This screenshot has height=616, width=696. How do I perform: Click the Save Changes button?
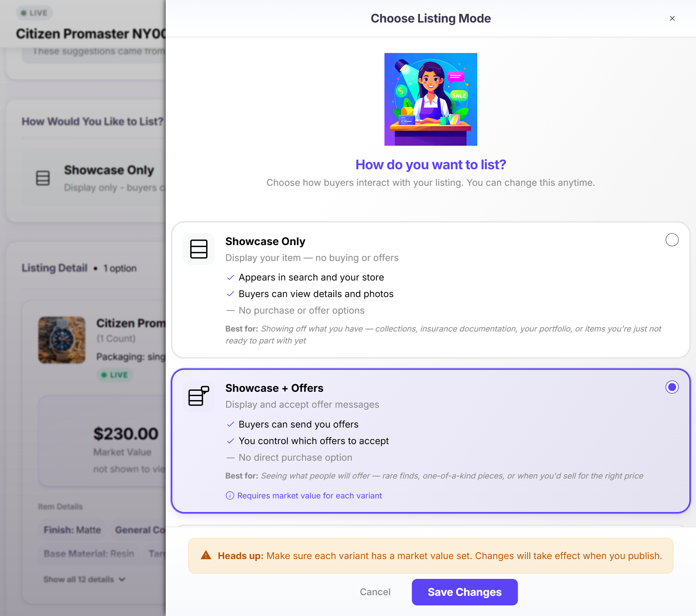click(x=464, y=592)
